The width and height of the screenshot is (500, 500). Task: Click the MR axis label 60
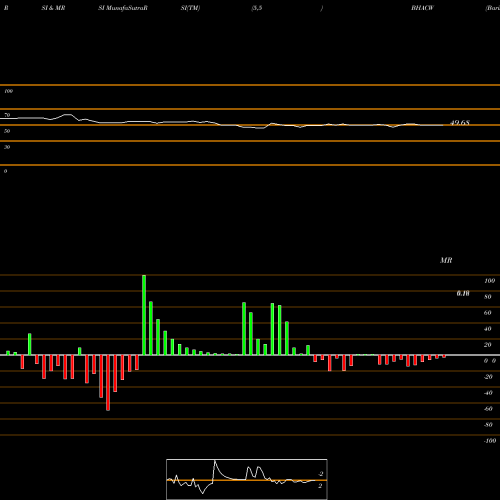coord(487,313)
